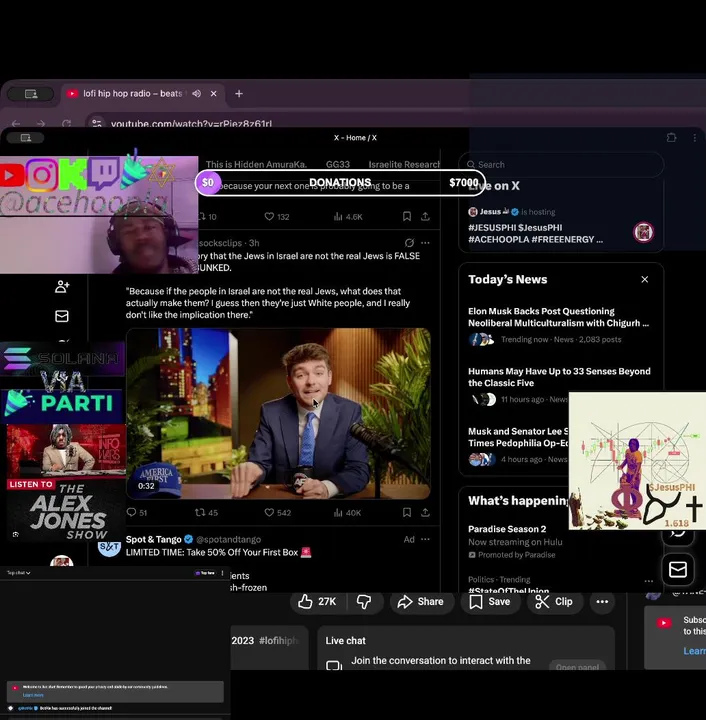Viewport: 706px width, 720px height.
Task: Click the Grok explain icon on the socksclips post
Action: 409,242
